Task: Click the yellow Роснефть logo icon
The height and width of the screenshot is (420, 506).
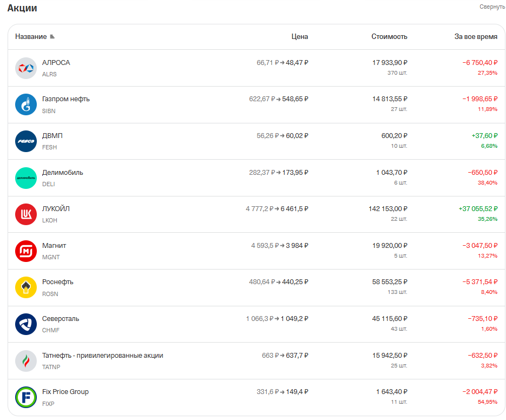Action: (26, 287)
